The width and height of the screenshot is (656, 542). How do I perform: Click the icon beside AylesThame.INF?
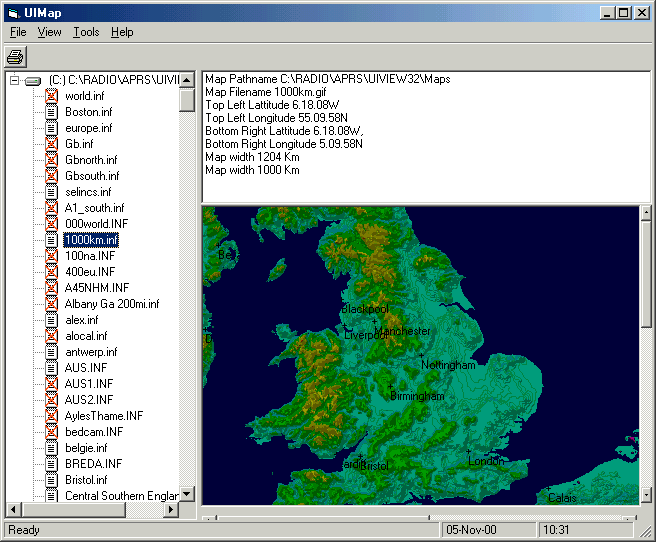point(51,416)
